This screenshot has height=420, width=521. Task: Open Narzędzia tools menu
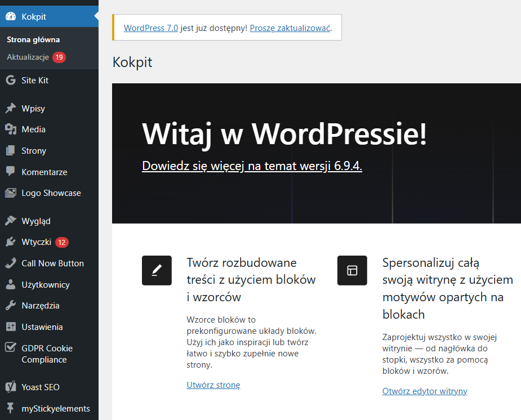pos(49,306)
